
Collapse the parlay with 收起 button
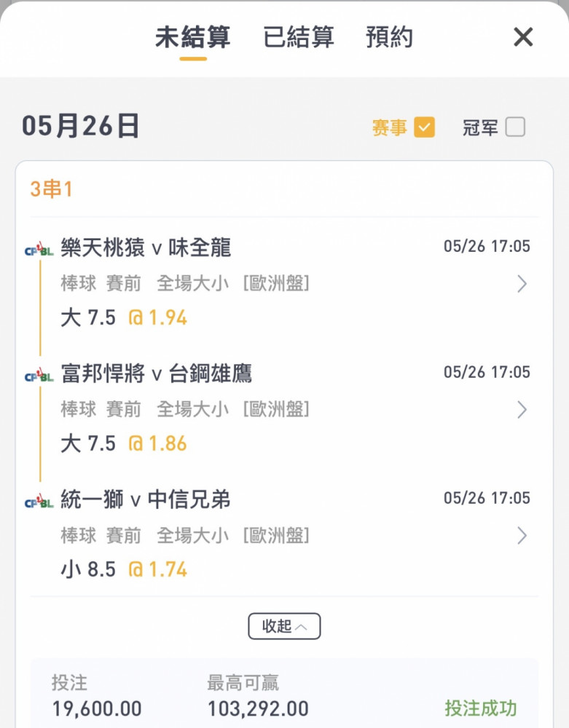(284, 626)
